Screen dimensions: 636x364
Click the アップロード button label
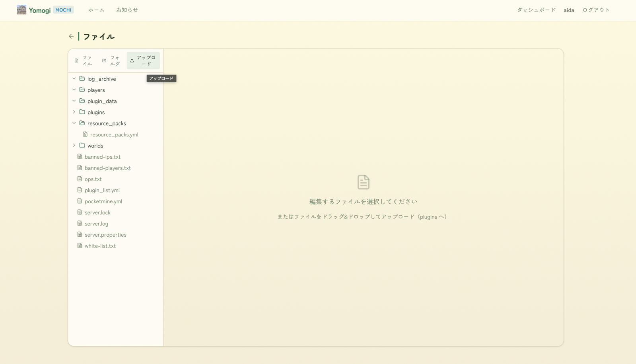coord(146,60)
